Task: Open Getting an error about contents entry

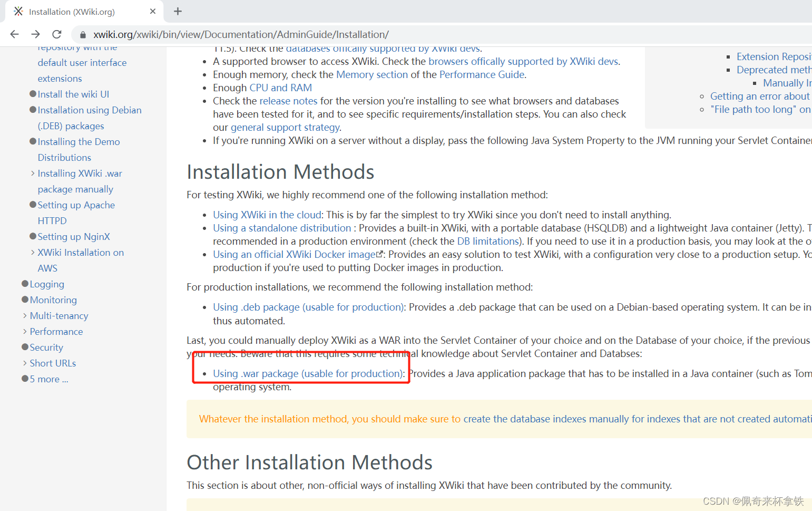Action: pyautogui.click(x=760, y=96)
